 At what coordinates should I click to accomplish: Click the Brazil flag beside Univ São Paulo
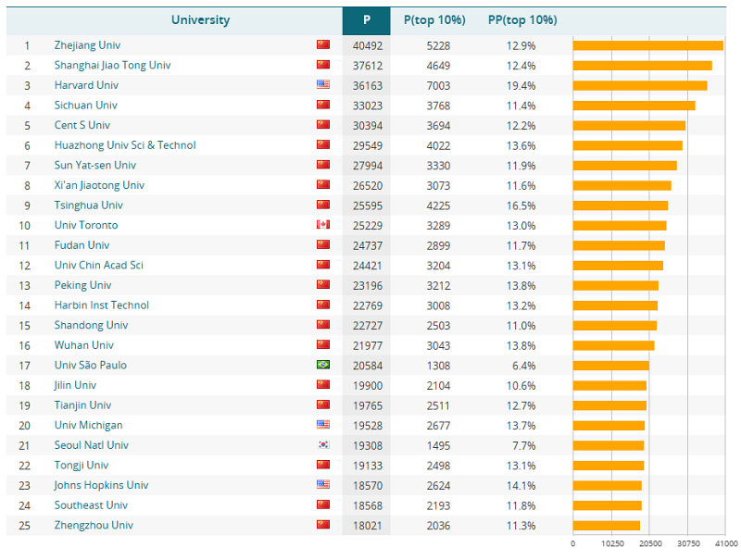[323, 365]
